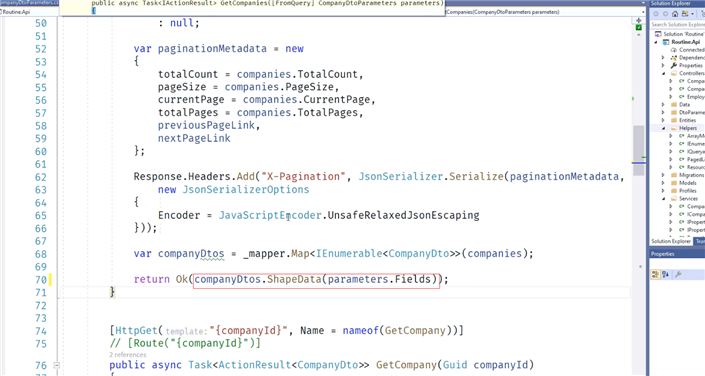Image resolution: width=705 pixels, height=376 pixels.
Task: Select the Models folder
Action: (x=688, y=183)
